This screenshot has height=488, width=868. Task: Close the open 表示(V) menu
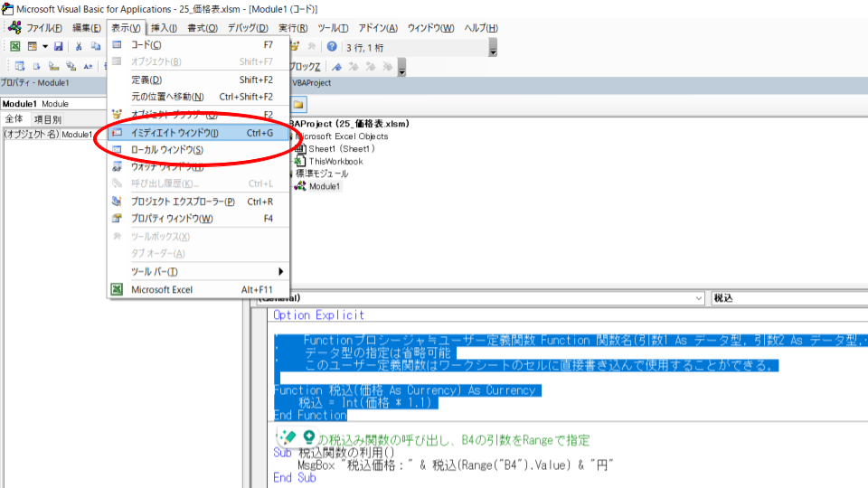click(x=126, y=28)
